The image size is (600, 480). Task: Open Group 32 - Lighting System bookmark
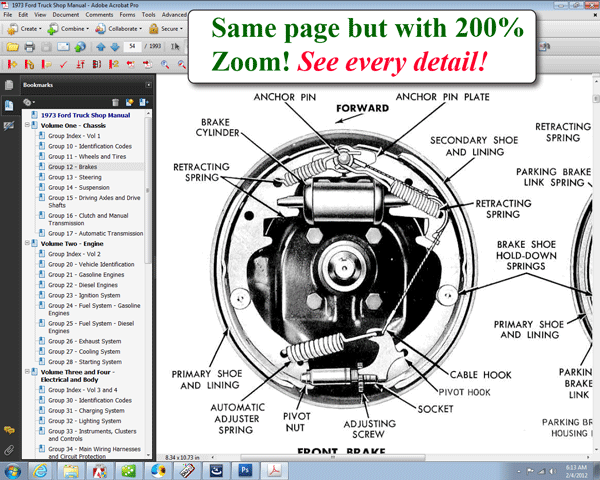[x=85, y=421]
